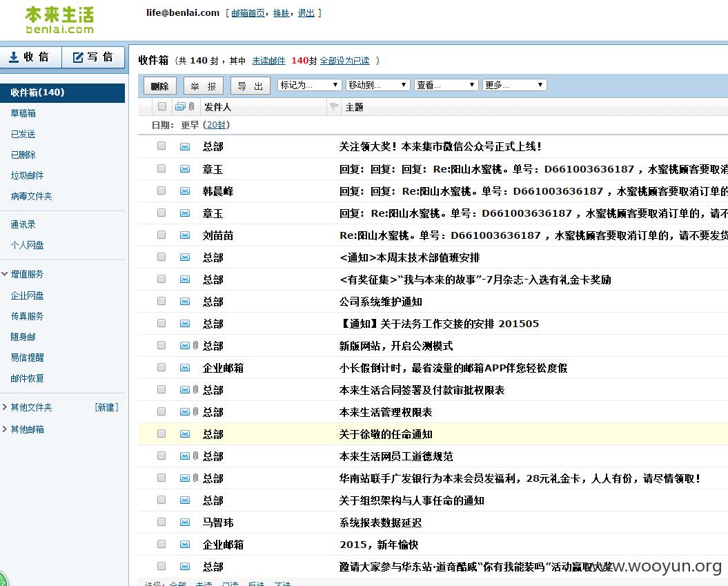Click envelope icon for 2015，新年愉快 email
Viewport: 728px width, 586px height.
pyautogui.click(x=185, y=544)
